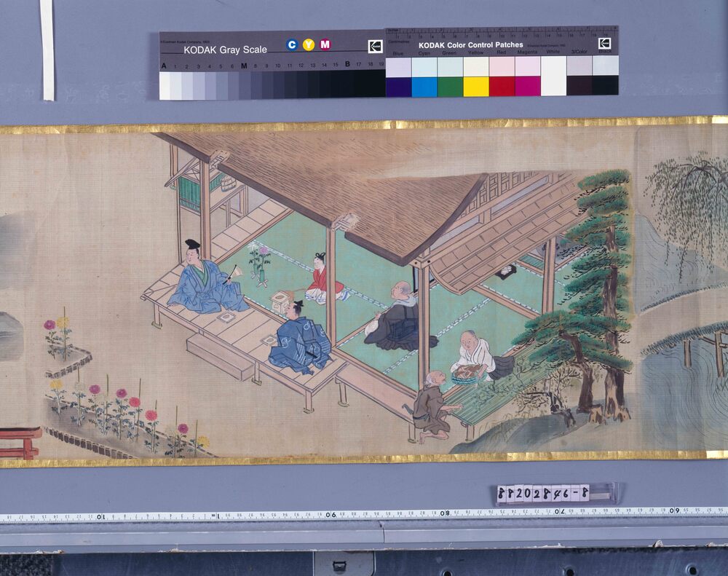The width and height of the screenshot is (728, 576).
Task: Click the white paper strip above the scroll
Action: (47, 50)
